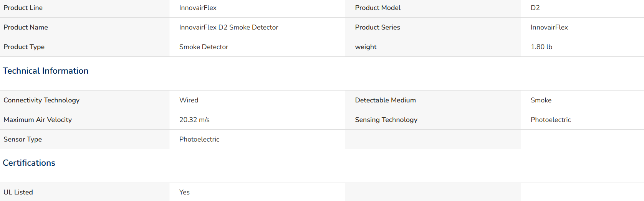Screen dimensions: 644x201
Task: Select the Sensing Technology label
Action: tap(386, 120)
